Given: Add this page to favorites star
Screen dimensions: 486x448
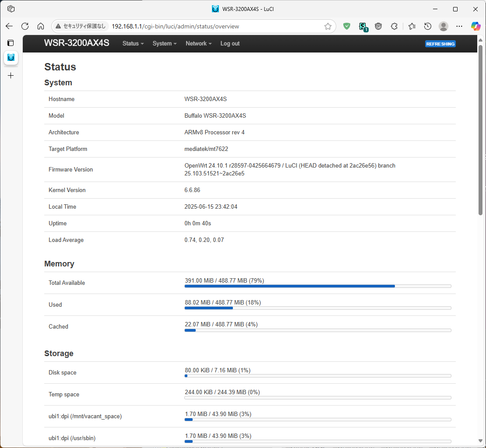Looking at the screenshot, I should [x=328, y=26].
